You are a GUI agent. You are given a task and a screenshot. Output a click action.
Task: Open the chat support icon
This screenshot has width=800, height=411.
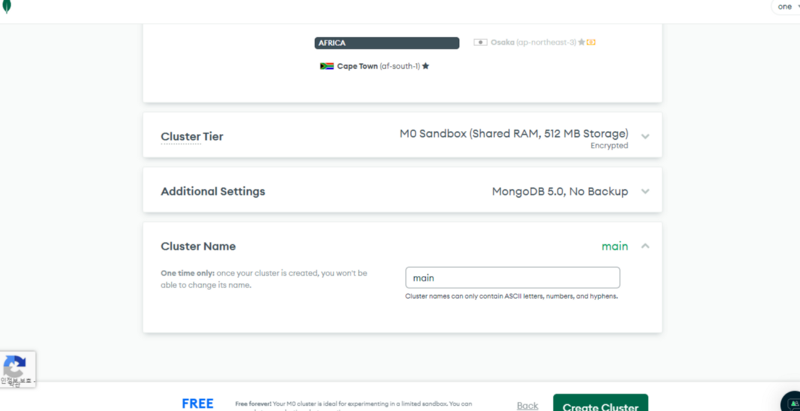791,402
